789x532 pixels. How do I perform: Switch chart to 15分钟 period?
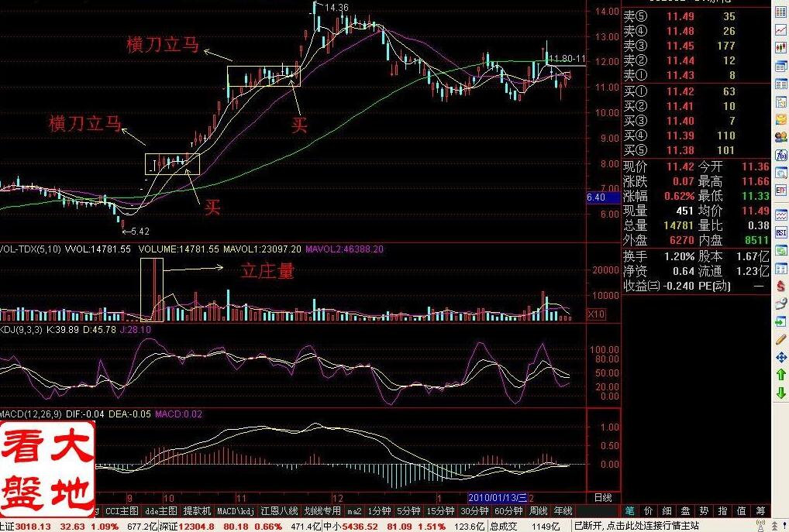(x=441, y=511)
